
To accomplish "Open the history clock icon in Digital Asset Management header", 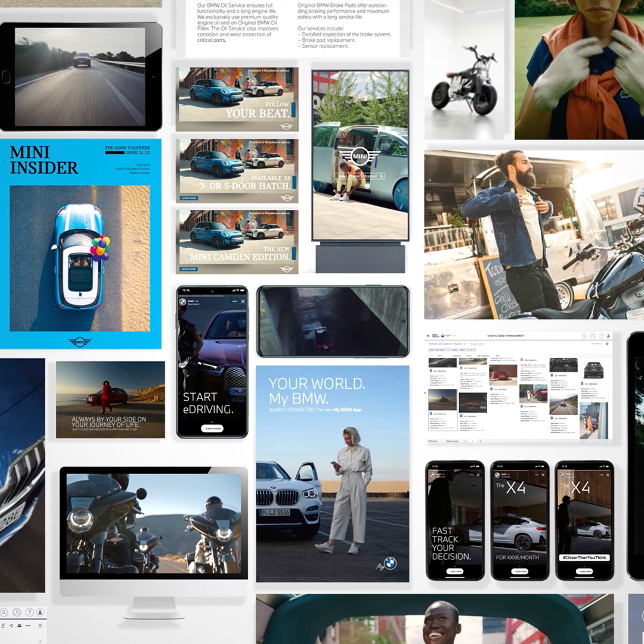I will [593, 336].
